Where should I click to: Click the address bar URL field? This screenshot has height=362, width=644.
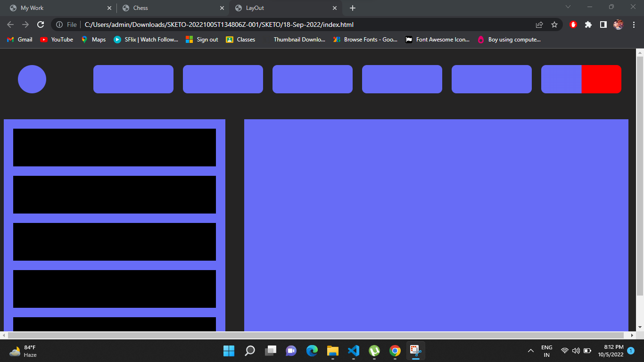[x=283, y=25]
